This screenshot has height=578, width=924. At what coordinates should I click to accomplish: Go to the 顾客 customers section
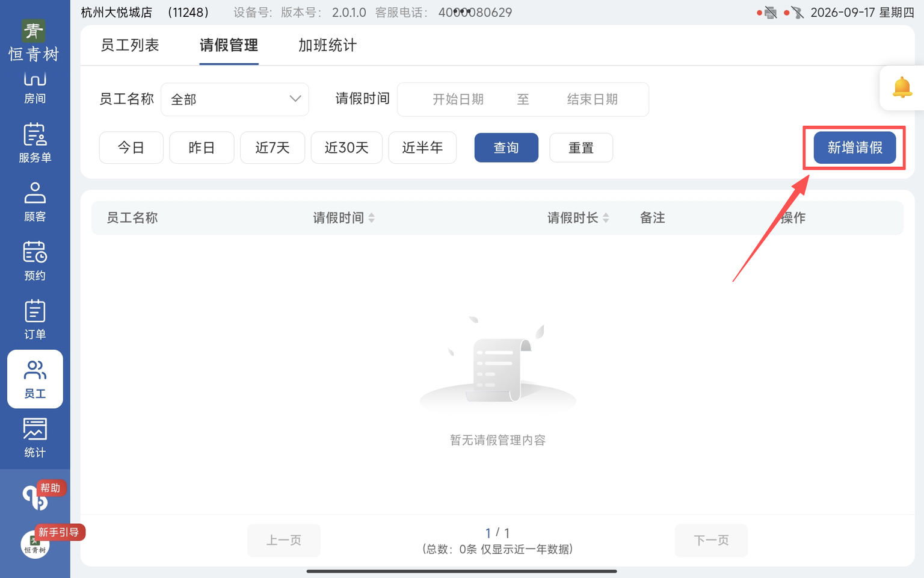[x=35, y=202]
